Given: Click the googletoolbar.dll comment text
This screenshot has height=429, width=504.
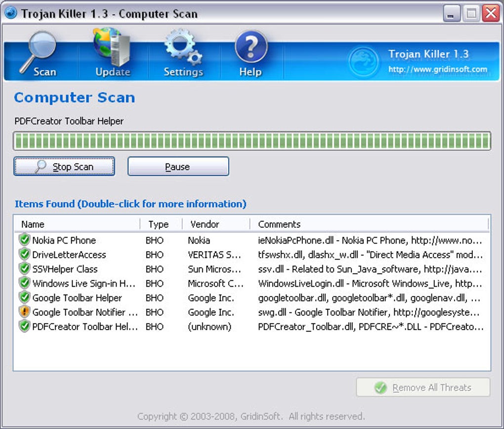Looking at the screenshot, I should (x=369, y=298).
